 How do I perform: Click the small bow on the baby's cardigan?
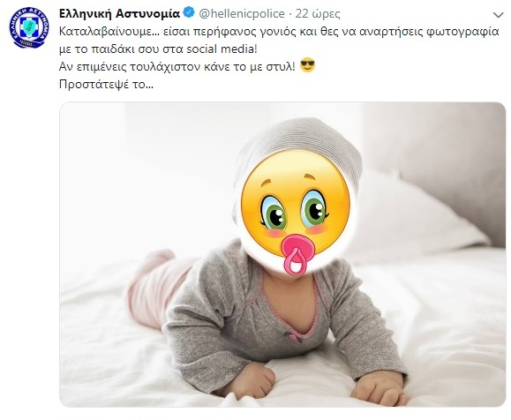(x=292, y=336)
